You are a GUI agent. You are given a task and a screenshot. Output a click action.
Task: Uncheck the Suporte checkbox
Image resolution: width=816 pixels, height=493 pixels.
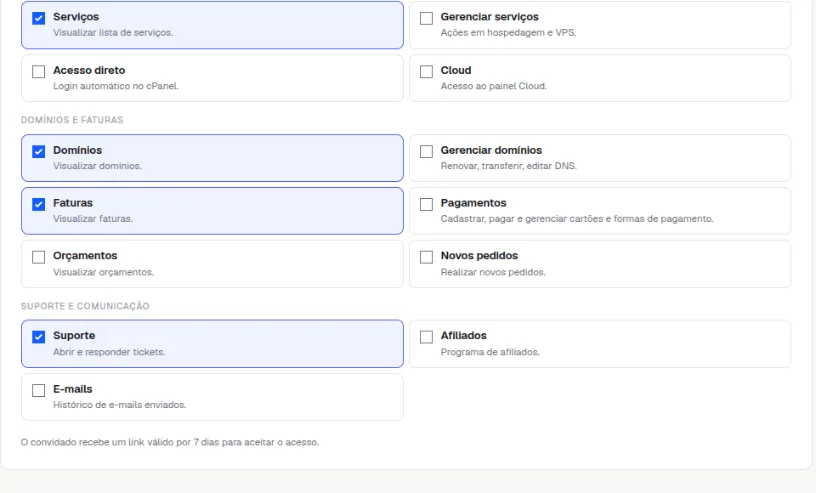tap(39, 337)
